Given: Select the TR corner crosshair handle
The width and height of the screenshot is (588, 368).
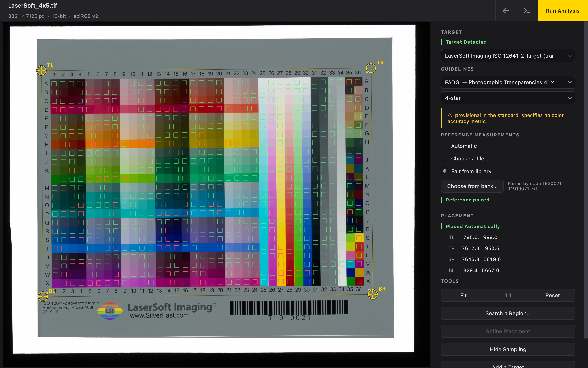Looking at the screenshot, I should 371,68.
